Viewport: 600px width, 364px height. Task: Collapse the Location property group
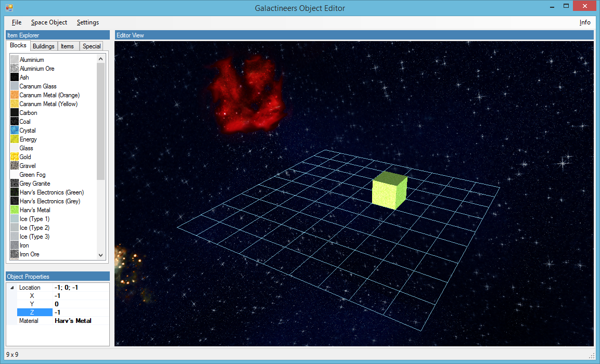tap(12, 288)
